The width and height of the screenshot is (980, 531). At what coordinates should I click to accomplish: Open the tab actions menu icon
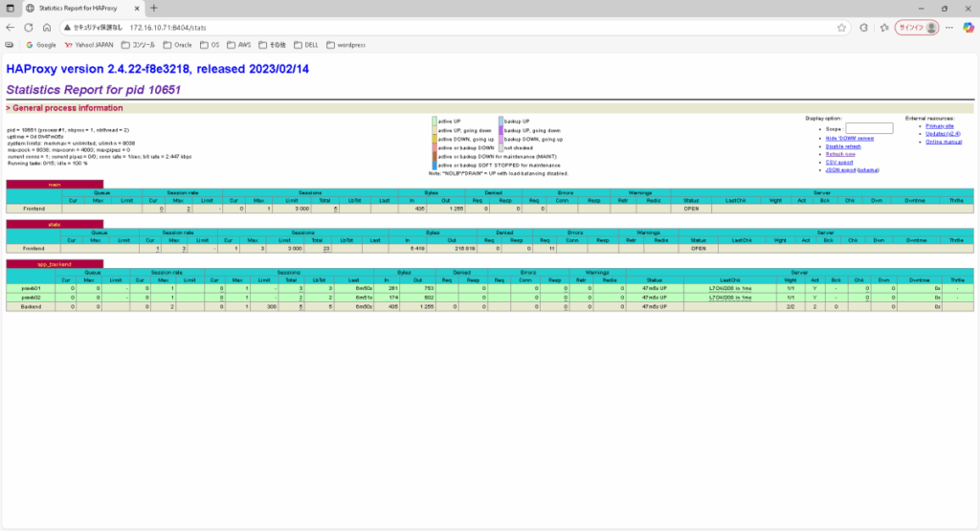point(11,8)
